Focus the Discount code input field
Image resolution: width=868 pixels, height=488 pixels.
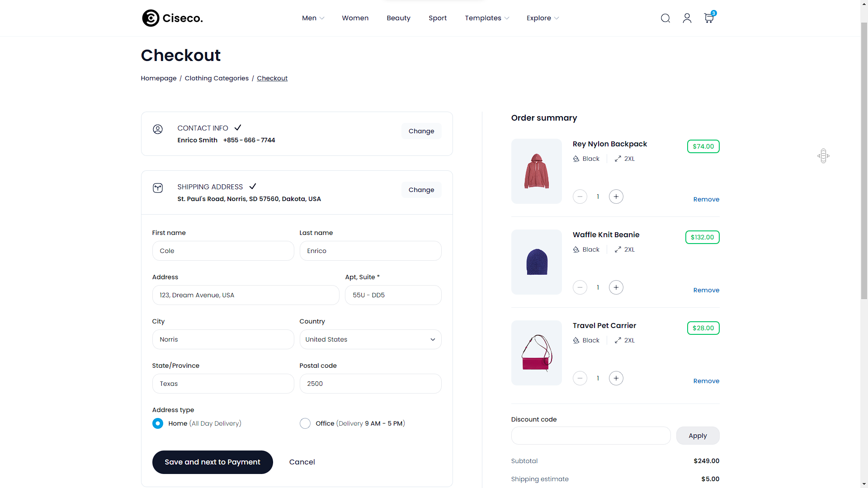590,436
